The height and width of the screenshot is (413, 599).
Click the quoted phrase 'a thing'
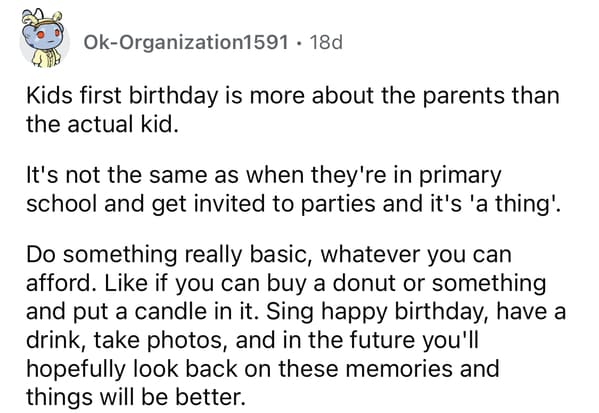(x=511, y=203)
